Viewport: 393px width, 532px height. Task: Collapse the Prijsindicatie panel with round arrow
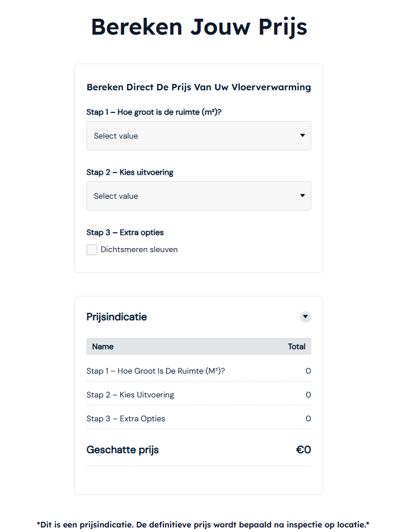tap(305, 317)
